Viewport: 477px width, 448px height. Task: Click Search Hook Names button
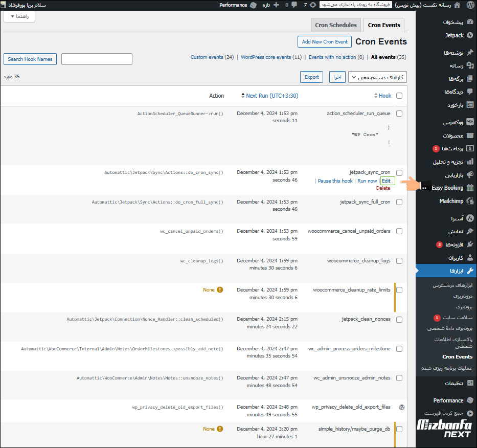[x=30, y=59]
